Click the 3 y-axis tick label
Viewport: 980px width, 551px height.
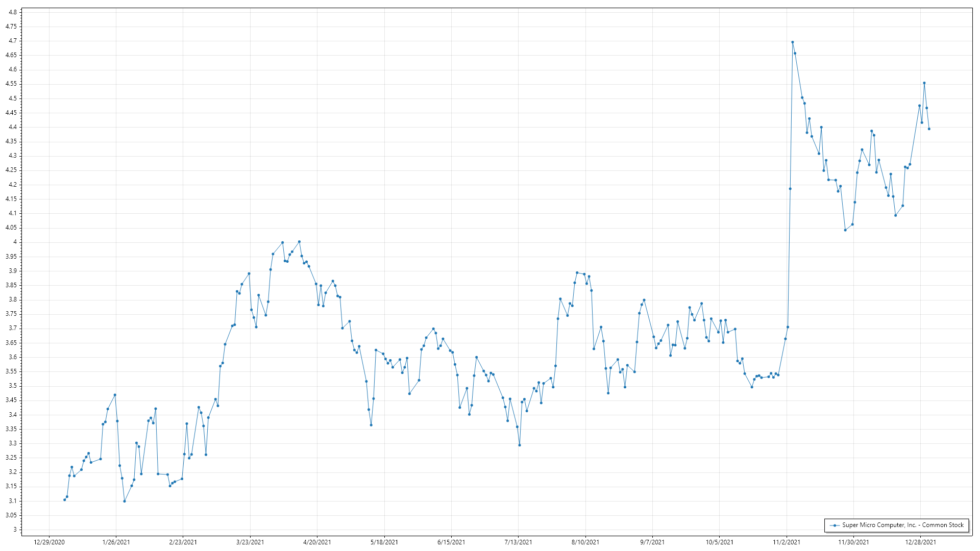[x=15, y=530]
